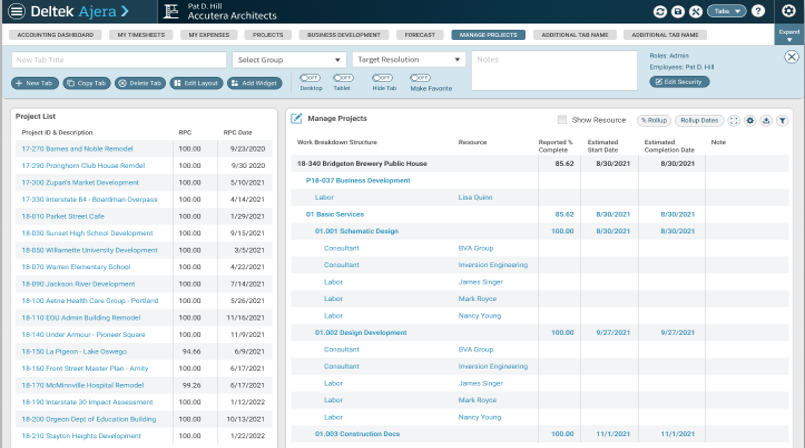The image size is (805, 448).
Task: Click in the New Tab Title field
Action: coord(119,60)
